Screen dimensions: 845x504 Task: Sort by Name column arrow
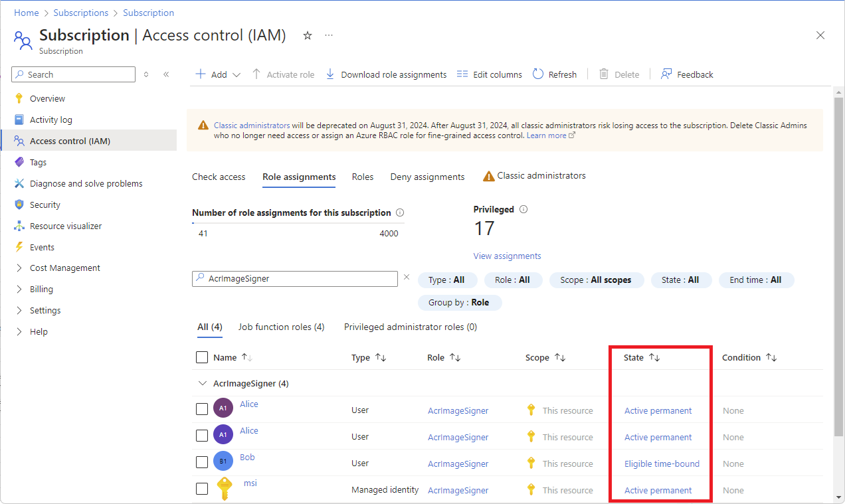(x=246, y=357)
